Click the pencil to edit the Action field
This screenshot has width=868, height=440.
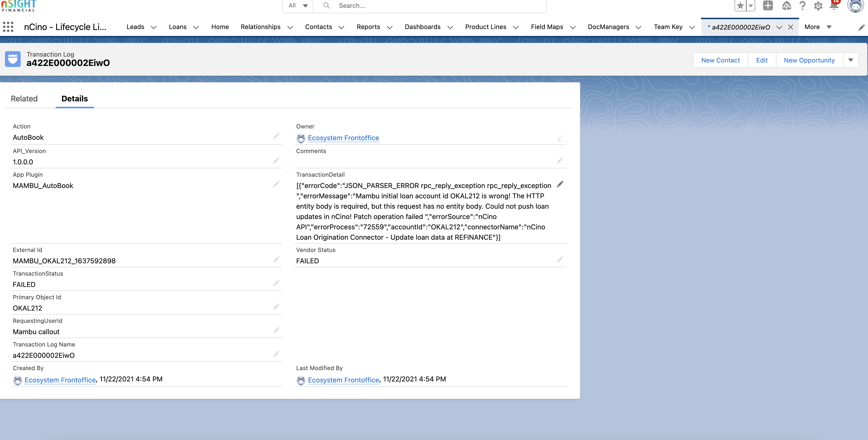276,136
